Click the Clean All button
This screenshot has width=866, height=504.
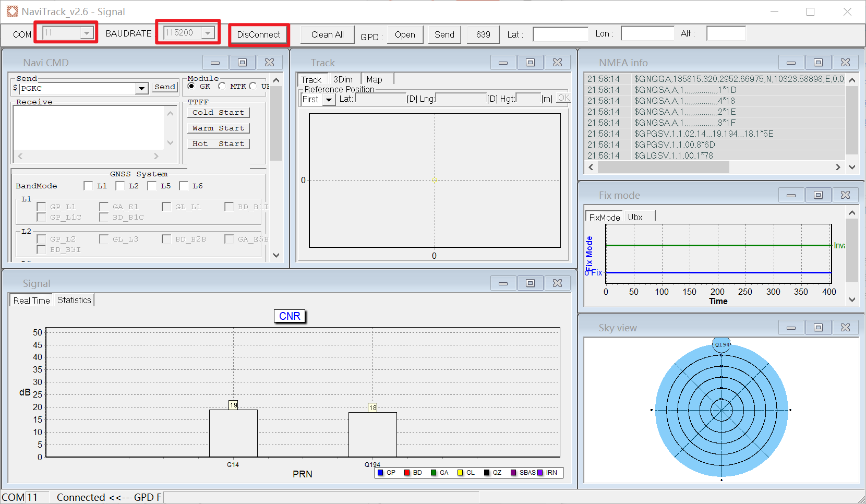[x=328, y=34]
